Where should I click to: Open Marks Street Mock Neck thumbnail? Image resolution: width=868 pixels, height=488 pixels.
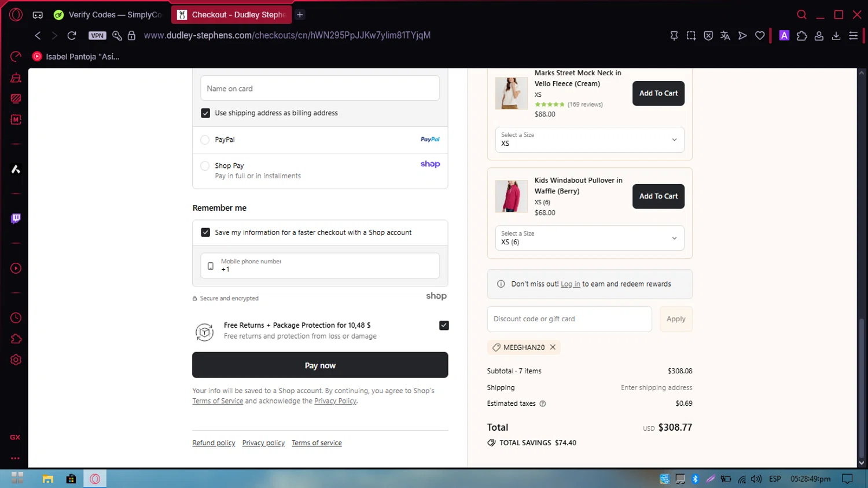click(x=511, y=93)
